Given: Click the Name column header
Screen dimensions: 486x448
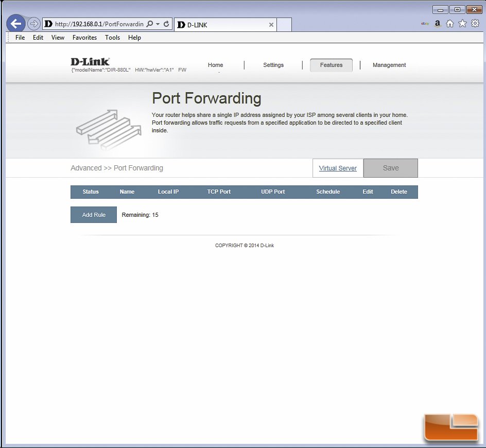Looking at the screenshot, I should pos(127,192).
